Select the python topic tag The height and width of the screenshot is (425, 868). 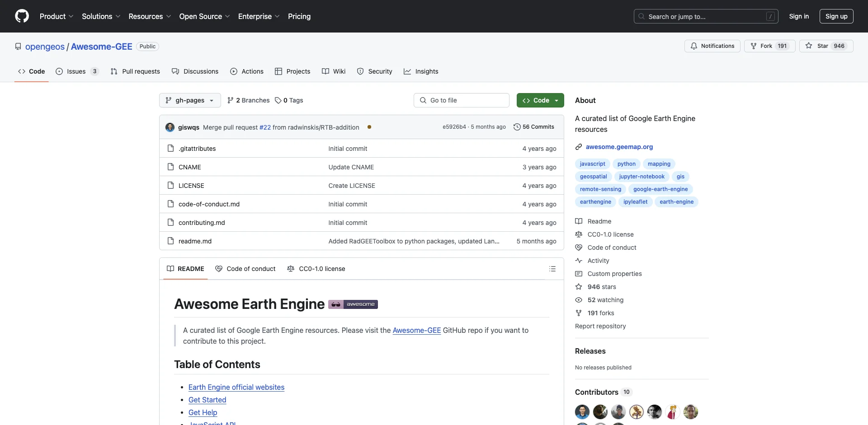[627, 164]
